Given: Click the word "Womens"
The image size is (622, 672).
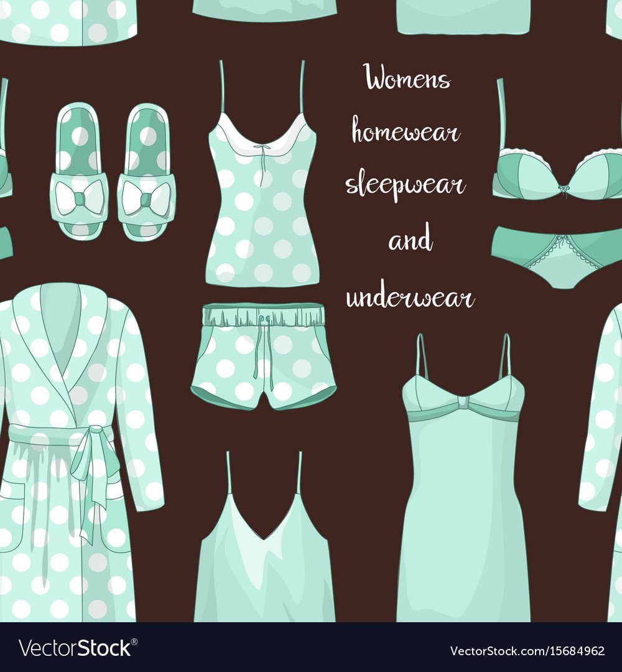Looking at the screenshot, I should pyautogui.click(x=407, y=80).
